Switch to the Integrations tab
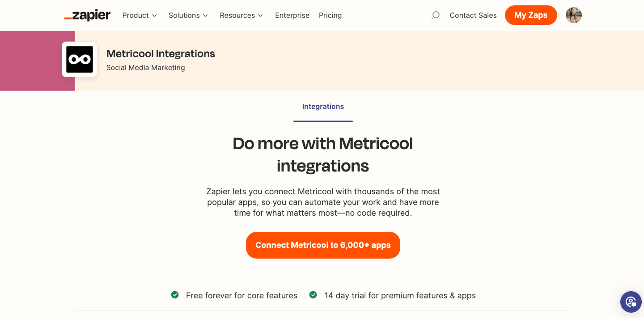The height and width of the screenshot is (318, 644). 323,106
